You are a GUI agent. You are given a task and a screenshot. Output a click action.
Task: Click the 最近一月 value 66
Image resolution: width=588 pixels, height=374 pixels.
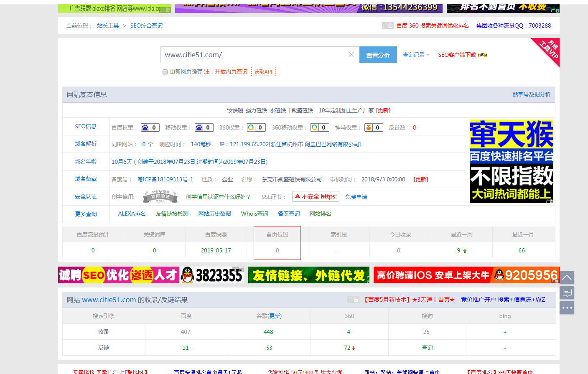(x=522, y=250)
